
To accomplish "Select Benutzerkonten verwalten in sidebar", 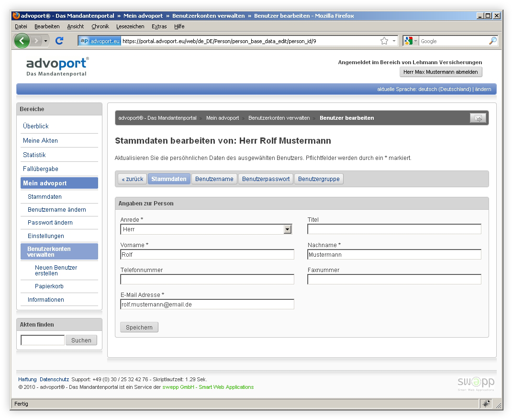I will [59, 251].
